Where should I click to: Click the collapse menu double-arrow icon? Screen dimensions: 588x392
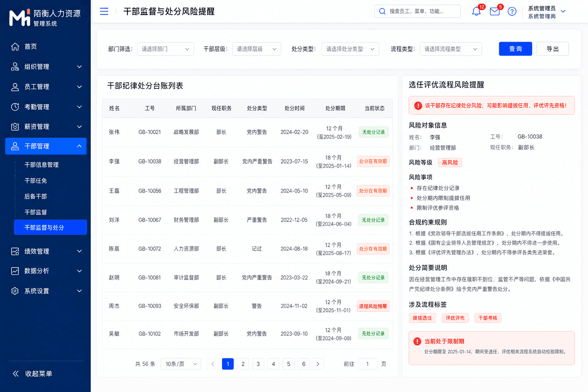point(16,374)
